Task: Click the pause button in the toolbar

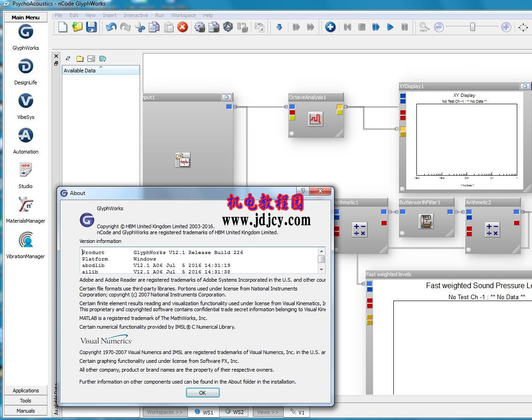Action: 404,27
